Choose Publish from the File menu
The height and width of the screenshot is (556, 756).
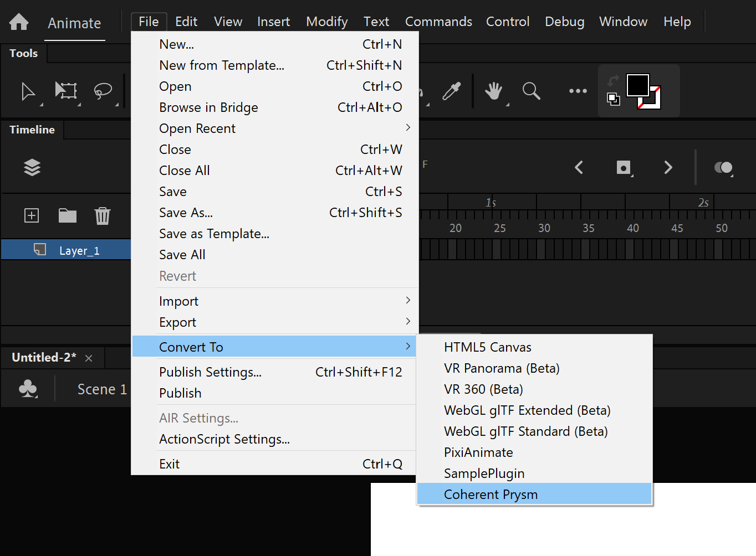(274, 393)
